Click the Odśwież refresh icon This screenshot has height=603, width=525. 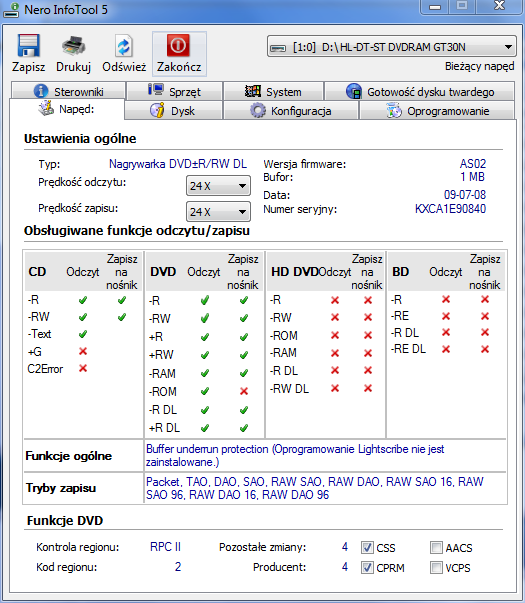coord(124,46)
